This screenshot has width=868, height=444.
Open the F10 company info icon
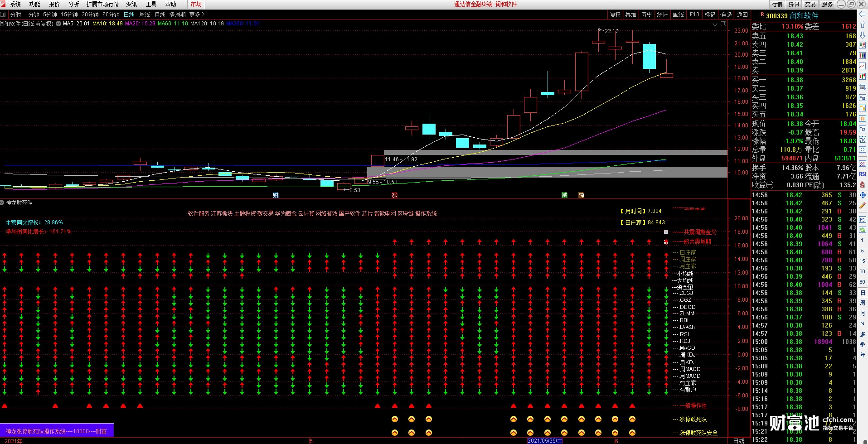863,98
